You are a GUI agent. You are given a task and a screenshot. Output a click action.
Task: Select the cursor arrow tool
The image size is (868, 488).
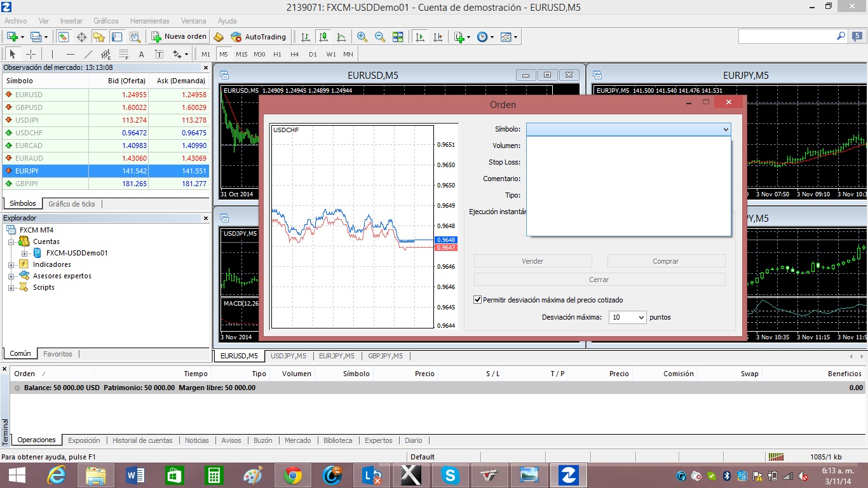tap(13, 54)
